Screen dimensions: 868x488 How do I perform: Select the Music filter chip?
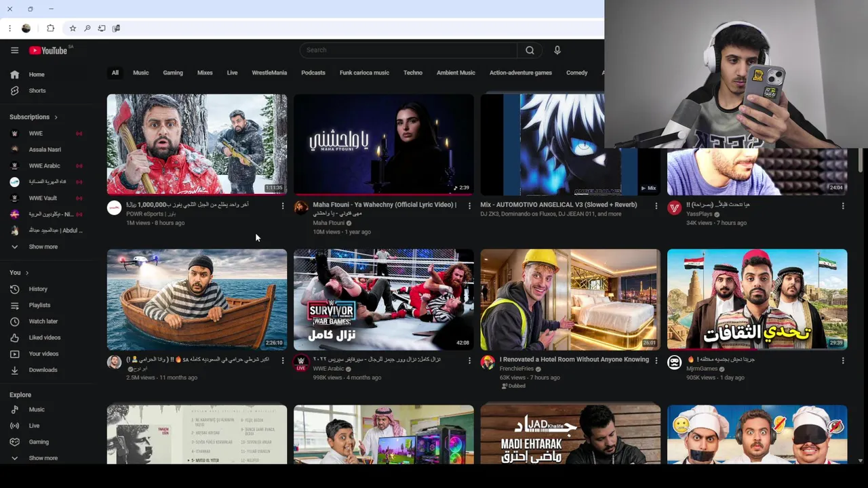click(x=141, y=73)
